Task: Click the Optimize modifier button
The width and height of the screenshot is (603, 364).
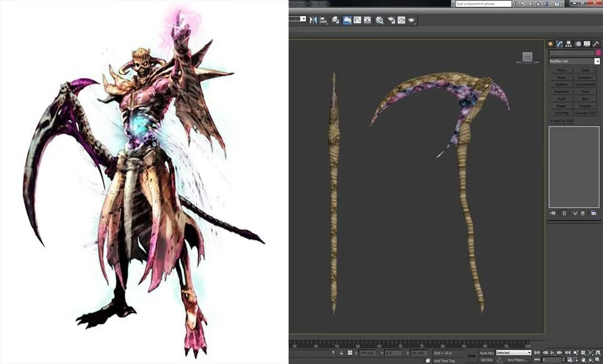Action: click(x=562, y=85)
